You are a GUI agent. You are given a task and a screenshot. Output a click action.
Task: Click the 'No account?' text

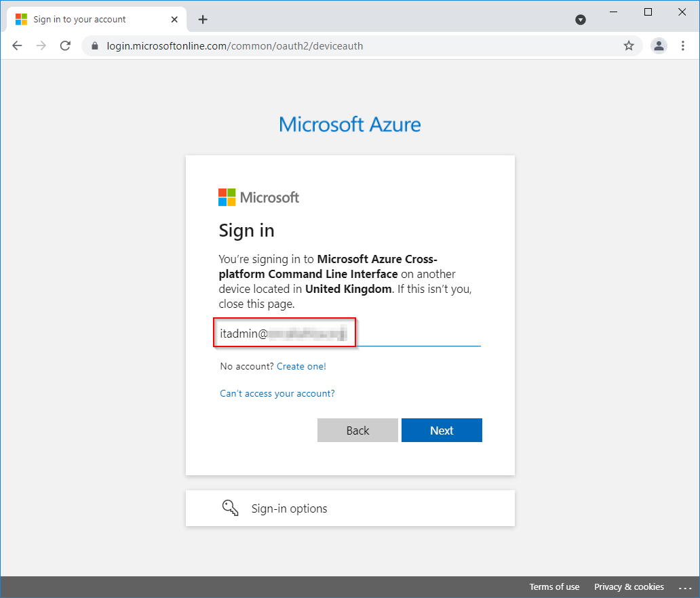pos(246,366)
